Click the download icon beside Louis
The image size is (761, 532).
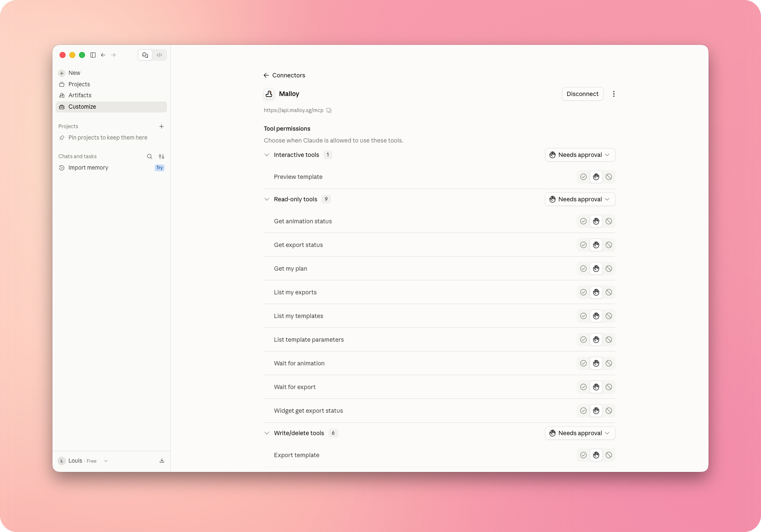point(162,461)
